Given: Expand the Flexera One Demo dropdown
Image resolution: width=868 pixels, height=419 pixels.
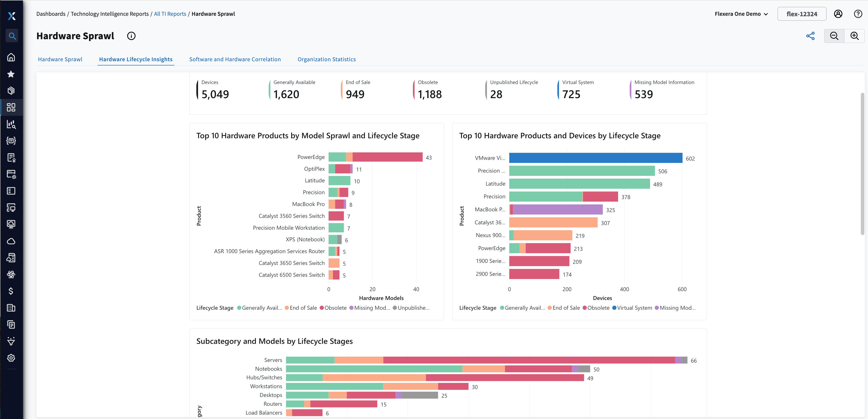Looking at the screenshot, I should (x=741, y=14).
